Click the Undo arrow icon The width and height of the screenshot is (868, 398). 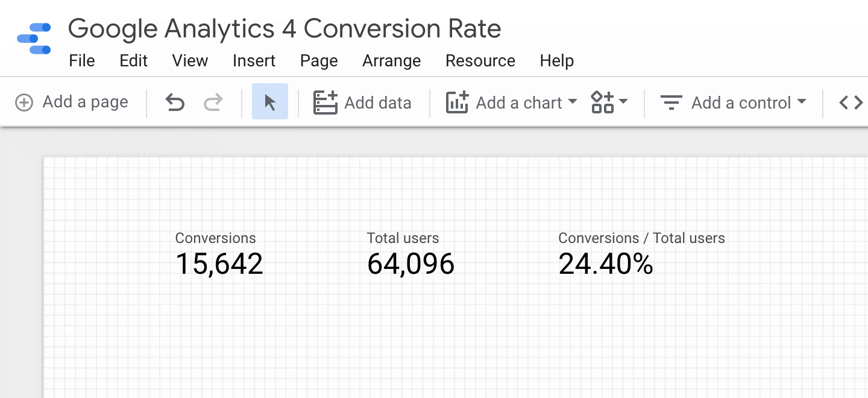174,102
